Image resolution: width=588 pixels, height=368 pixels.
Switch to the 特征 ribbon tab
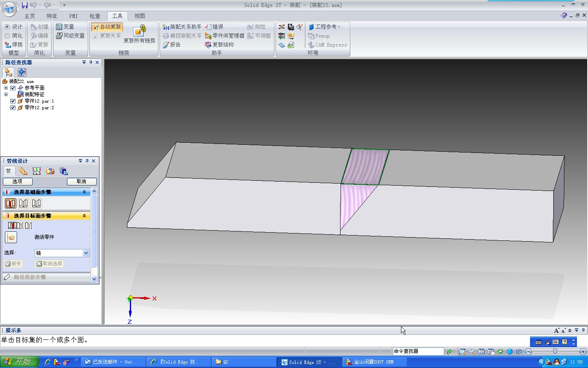coord(52,16)
